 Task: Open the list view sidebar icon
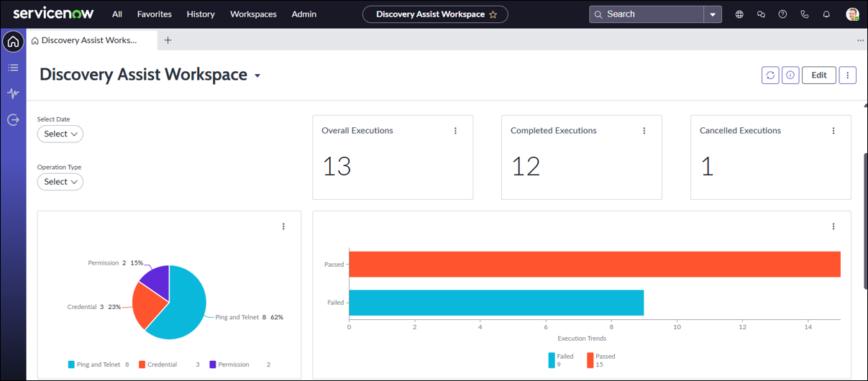[x=13, y=68]
